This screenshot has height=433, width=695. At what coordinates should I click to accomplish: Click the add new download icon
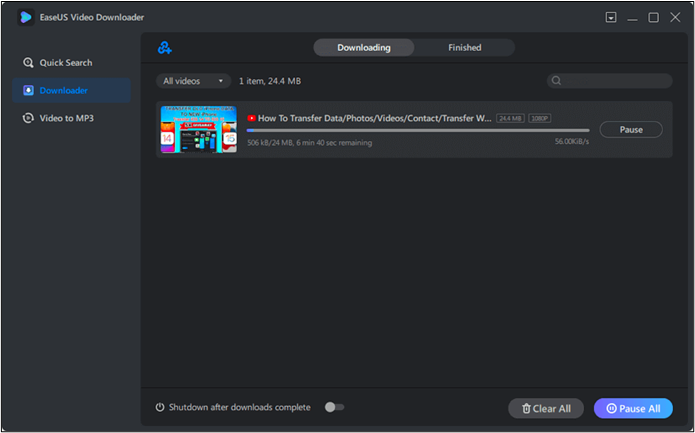(164, 48)
